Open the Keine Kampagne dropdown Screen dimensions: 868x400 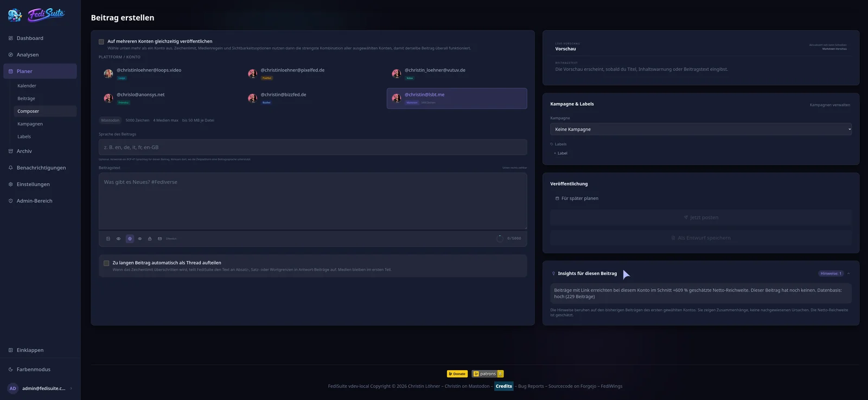pos(701,129)
